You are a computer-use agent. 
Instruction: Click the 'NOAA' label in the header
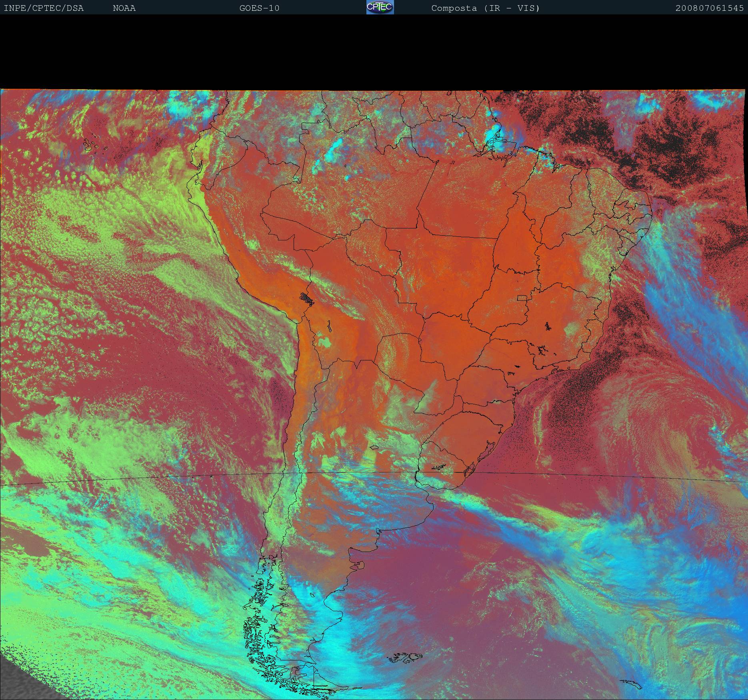(124, 8)
